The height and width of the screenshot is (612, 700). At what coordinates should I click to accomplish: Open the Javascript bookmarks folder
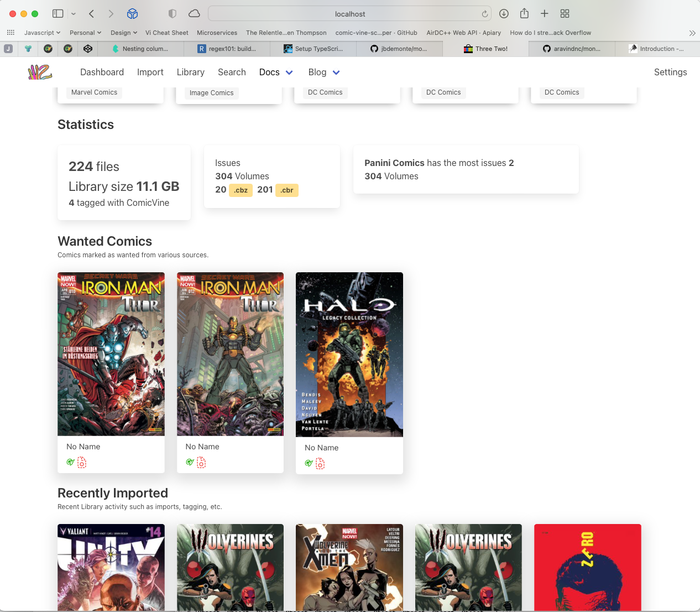click(x=42, y=33)
